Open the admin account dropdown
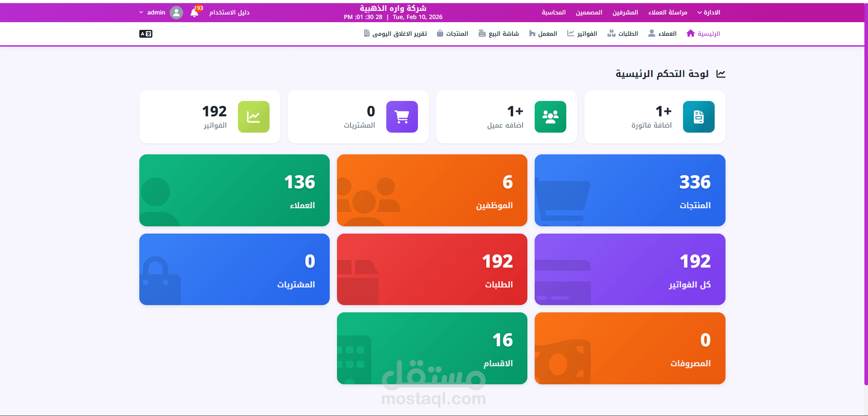The height and width of the screenshot is (416, 868). pos(156,12)
